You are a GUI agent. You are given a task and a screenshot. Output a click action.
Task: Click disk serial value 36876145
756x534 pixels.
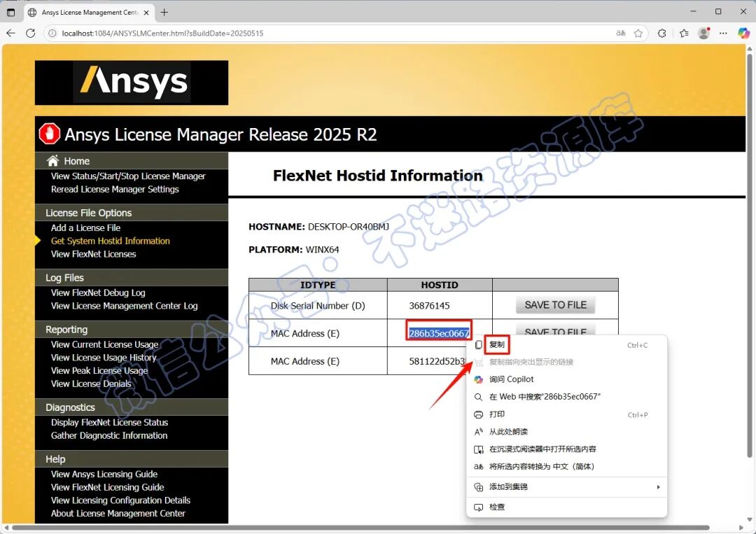429,306
